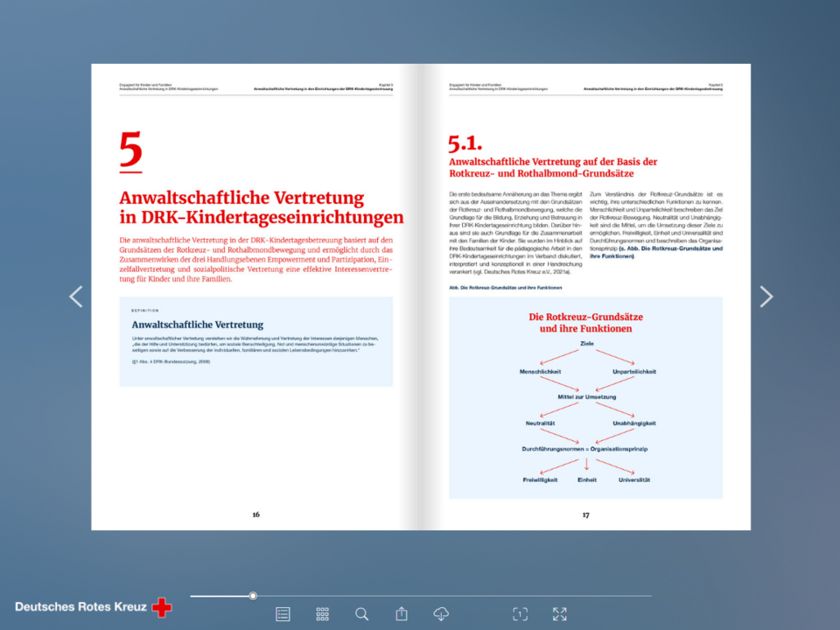Toggle fullscreen mode
The image size is (840, 630).
(x=560, y=614)
